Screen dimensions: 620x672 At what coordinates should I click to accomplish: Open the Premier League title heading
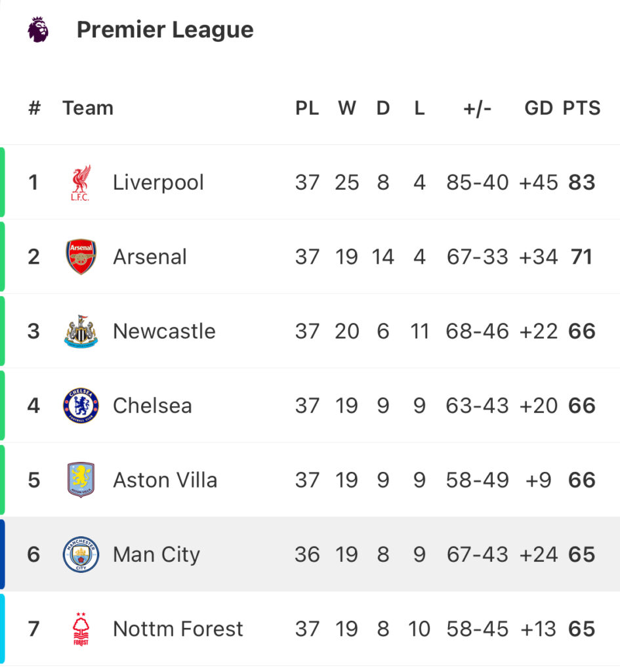165,30
